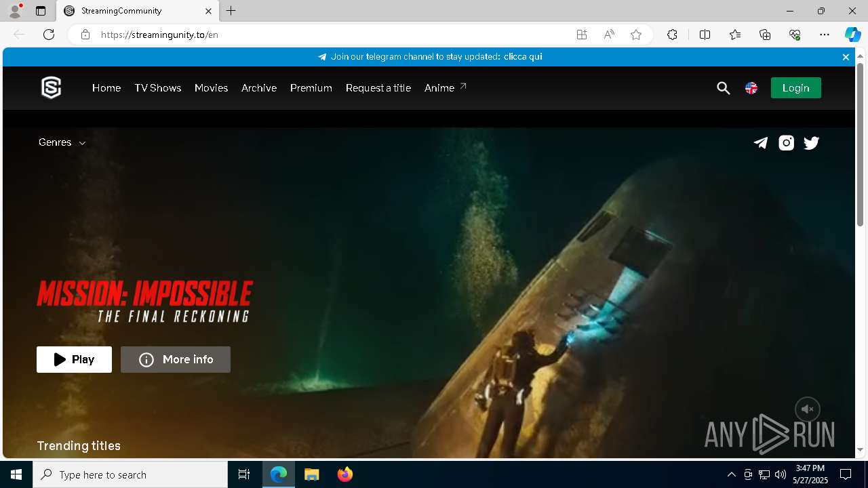Viewport: 868px width, 488px height.
Task: Open the TV Shows section
Action: (x=158, y=88)
